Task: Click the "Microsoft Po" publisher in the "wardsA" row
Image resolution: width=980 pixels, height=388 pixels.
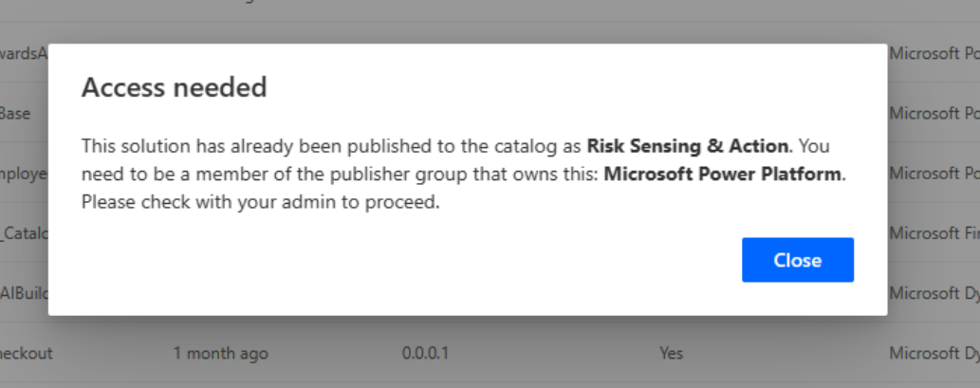Action: click(x=934, y=53)
